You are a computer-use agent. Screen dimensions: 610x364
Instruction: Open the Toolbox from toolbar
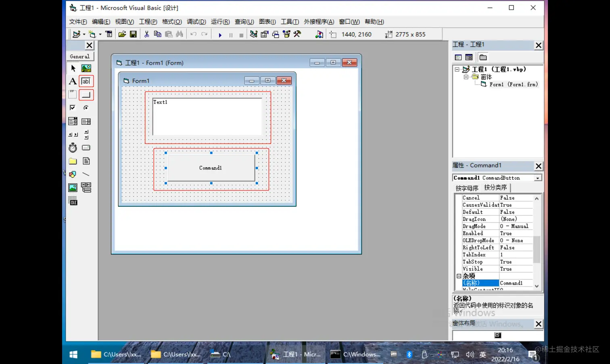tap(297, 34)
